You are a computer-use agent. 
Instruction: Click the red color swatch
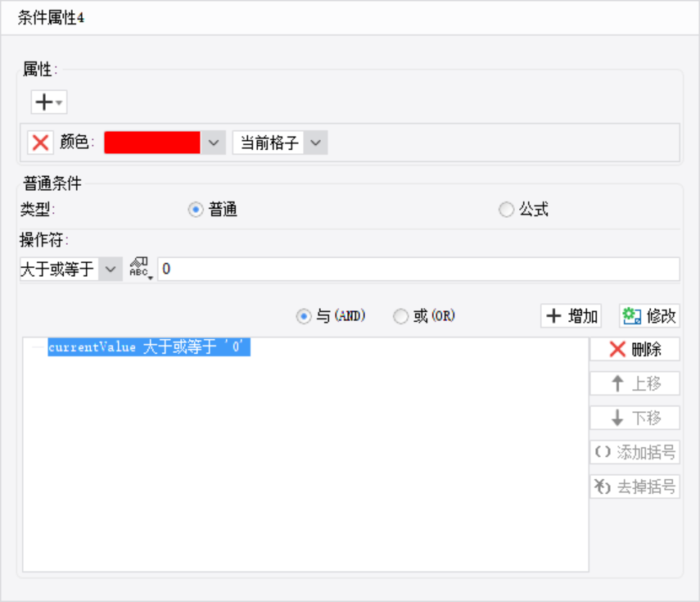point(152,143)
